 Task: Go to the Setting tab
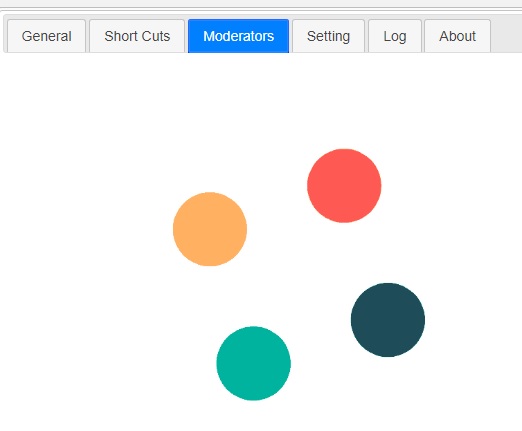tap(328, 36)
